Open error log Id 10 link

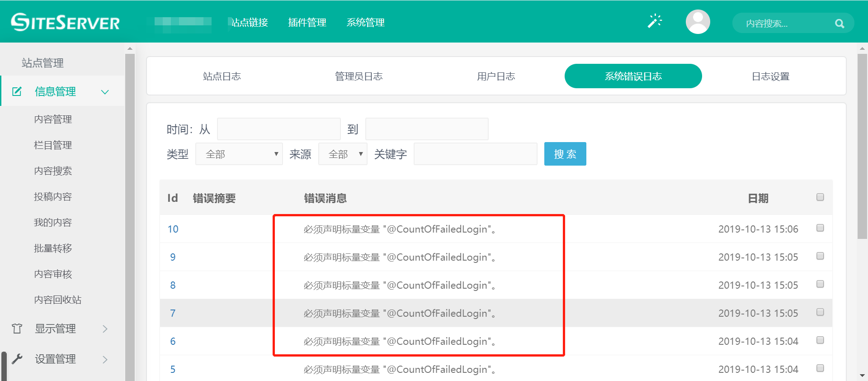pyautogui.click(x=173, y=229)
